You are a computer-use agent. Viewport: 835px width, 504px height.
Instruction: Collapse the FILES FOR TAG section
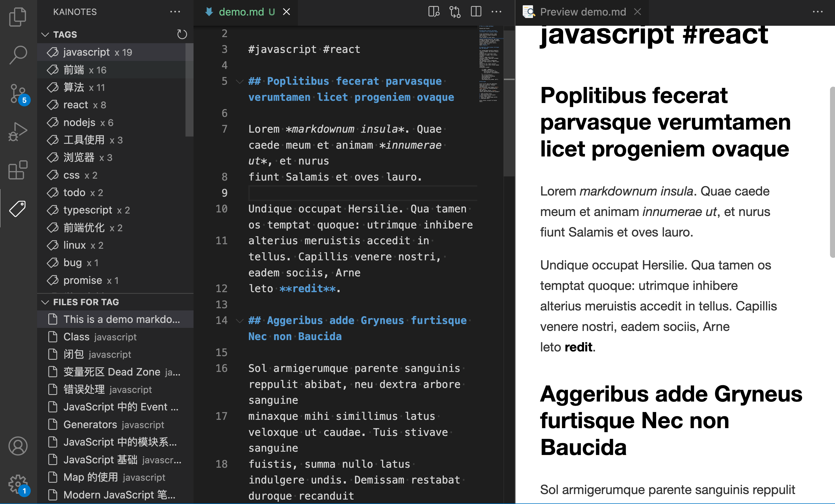tap(45, 302)
